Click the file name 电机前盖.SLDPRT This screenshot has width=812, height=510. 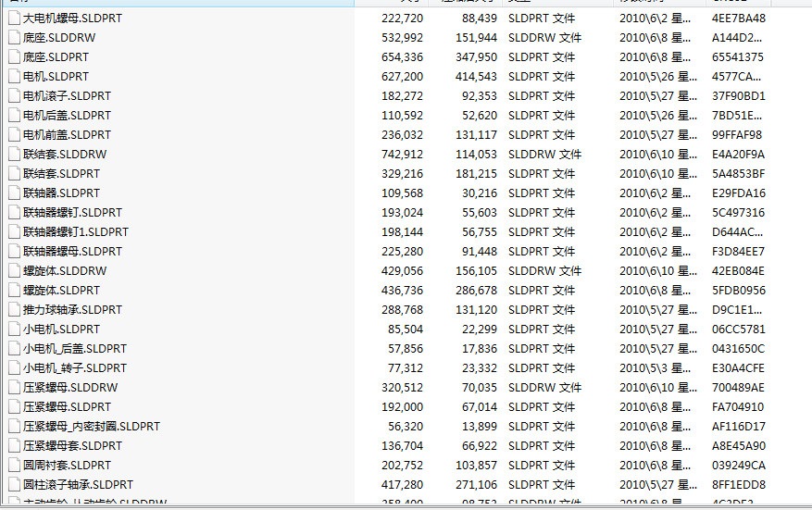[x=67, y=134]
